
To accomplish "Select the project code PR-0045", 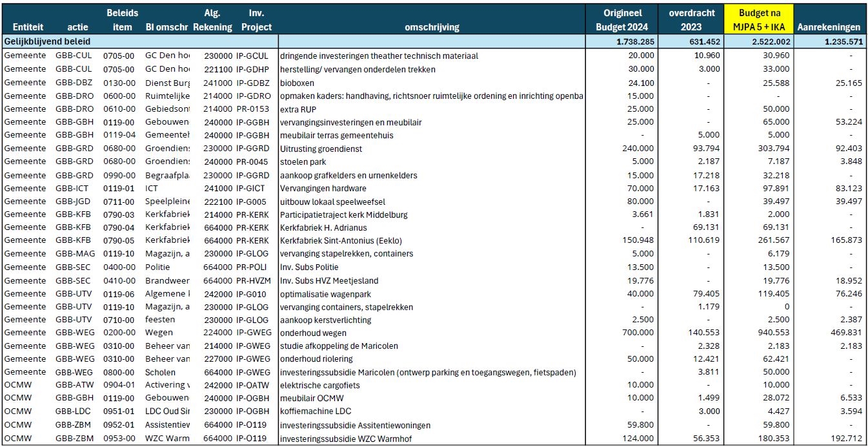I will (x=252, y=161).
